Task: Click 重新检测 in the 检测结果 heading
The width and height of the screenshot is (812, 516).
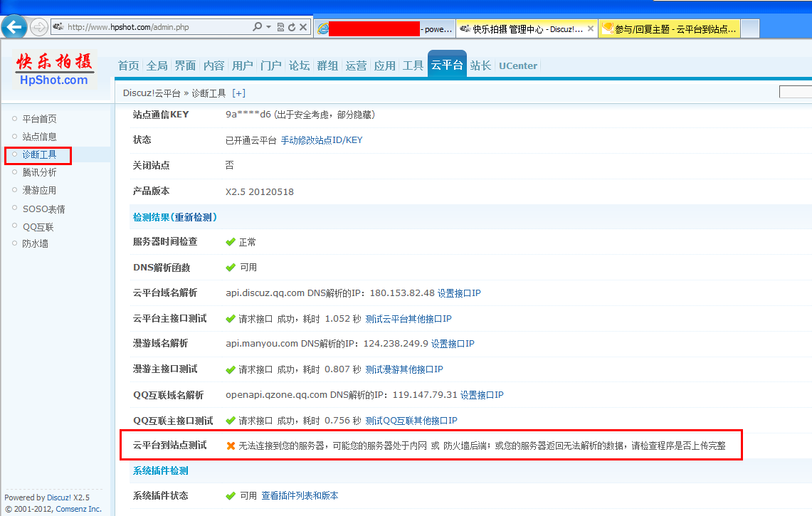Action: 194,217
